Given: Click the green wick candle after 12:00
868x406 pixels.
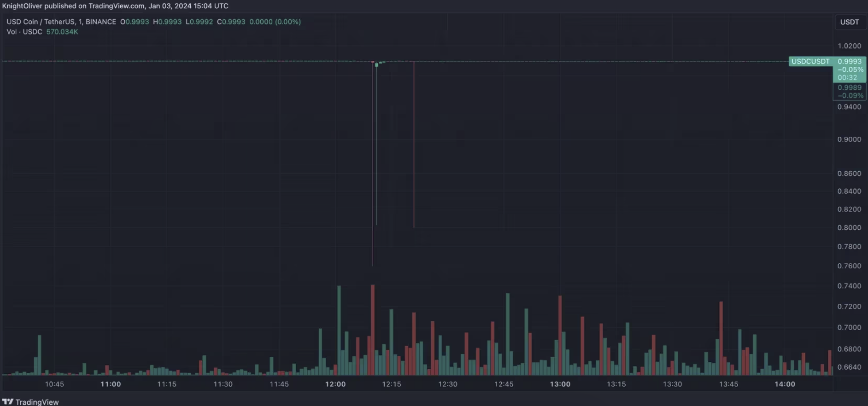Looking at the screenshot, I should pos(376,144).
